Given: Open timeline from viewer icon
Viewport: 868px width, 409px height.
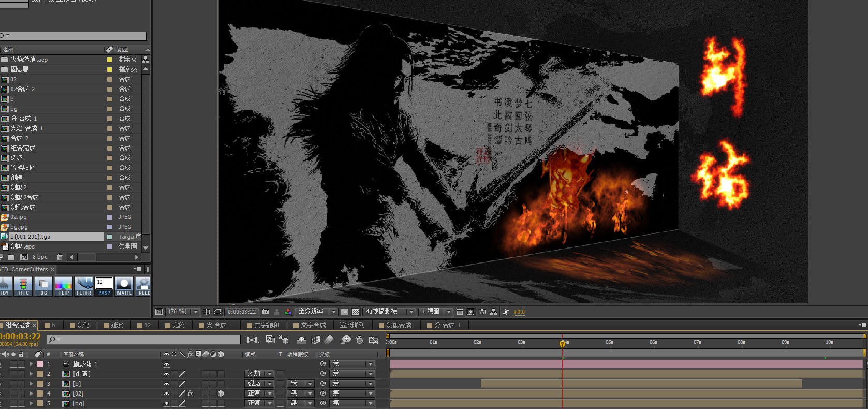Looking at the screenshot, I should coord(482,312).
